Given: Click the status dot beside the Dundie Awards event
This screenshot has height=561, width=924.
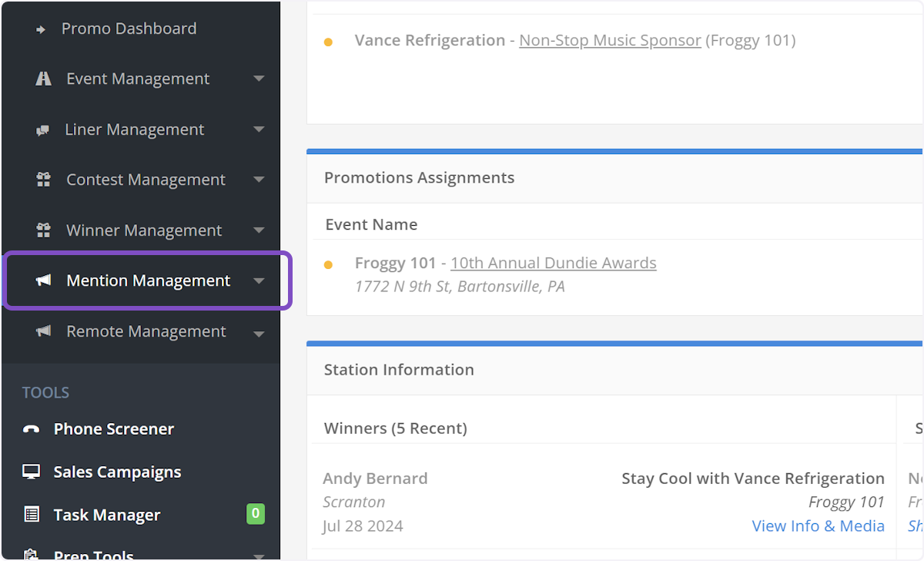Looking at the screenshot, I should coord(329,264).
